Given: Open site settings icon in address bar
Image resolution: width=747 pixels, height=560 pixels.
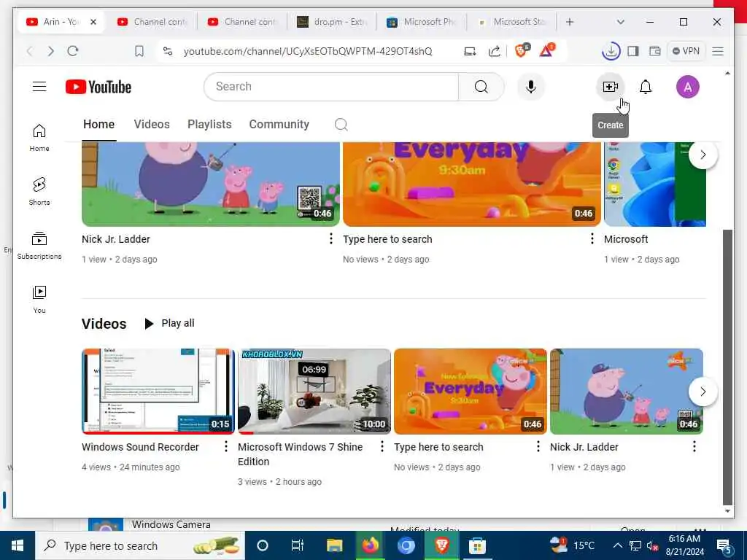Looking at the screenshot, I should 168,51.
